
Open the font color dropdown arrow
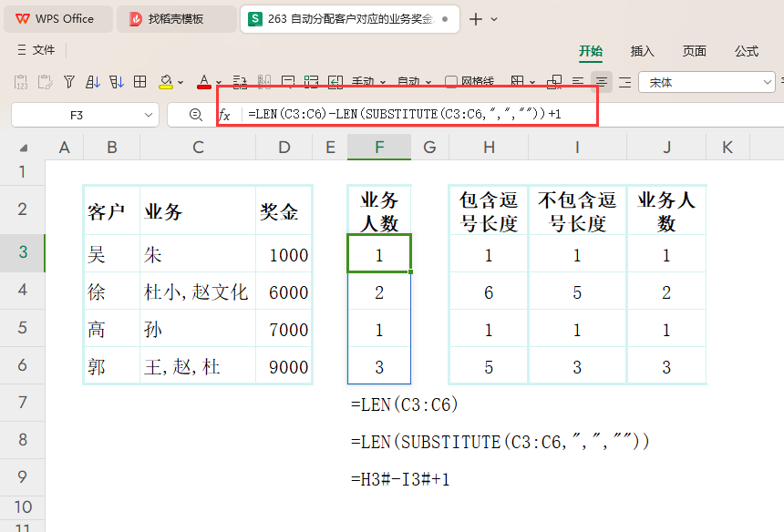pyautogui.click(x=219, y=82)
